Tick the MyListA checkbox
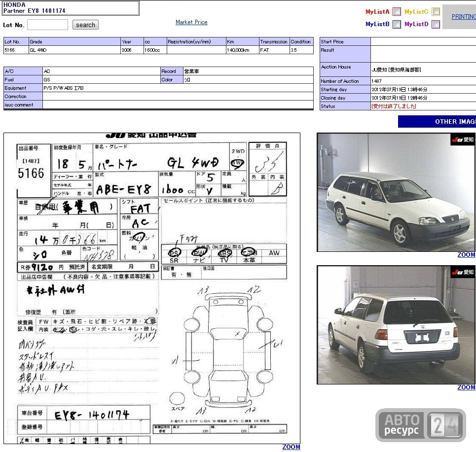The width and height of the screenshot is (476, 452). point(397,11)
